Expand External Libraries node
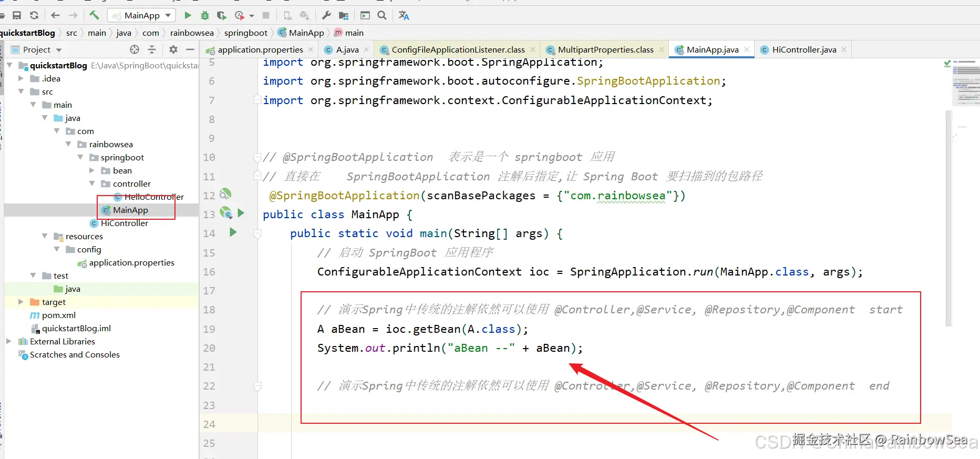Viewport: 980px width, 459px height. (9, 341)
